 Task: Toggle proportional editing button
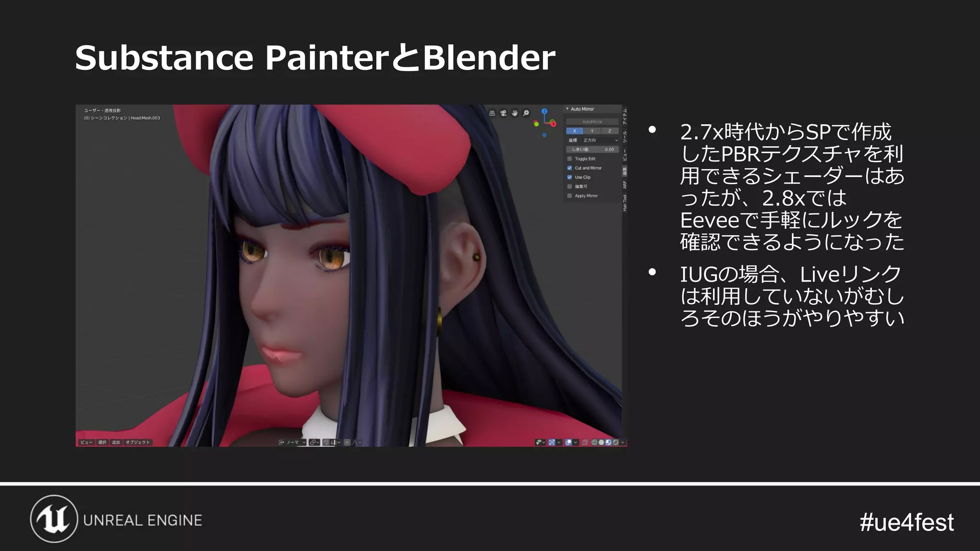pyautogui.click(x=347, y=442)
